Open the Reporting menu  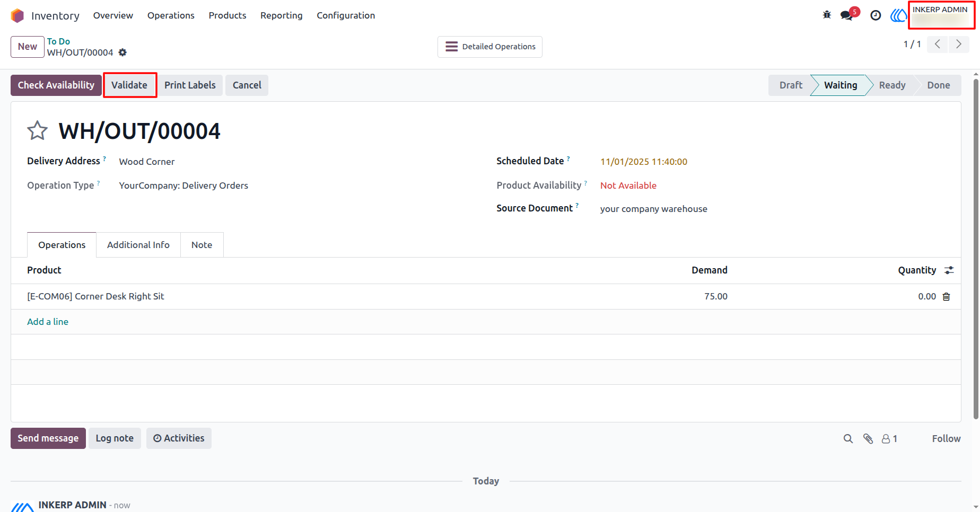(282, 15)
